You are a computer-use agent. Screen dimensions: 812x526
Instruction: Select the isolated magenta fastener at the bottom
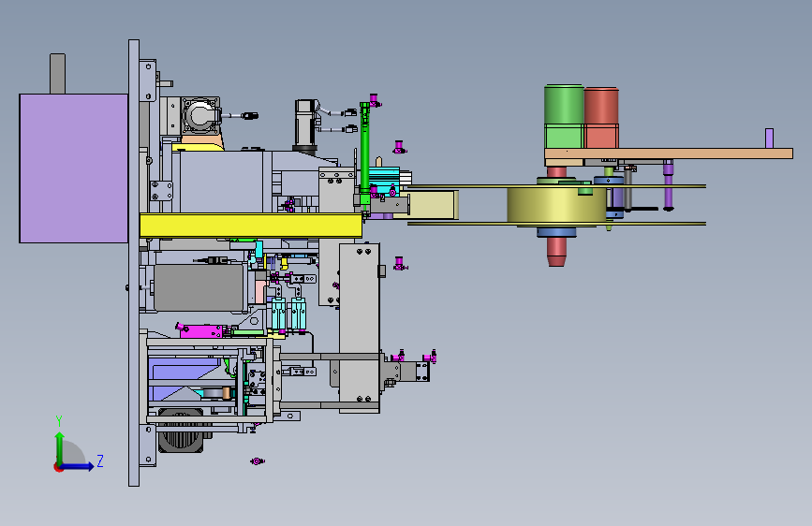click(x=257, y=460)
